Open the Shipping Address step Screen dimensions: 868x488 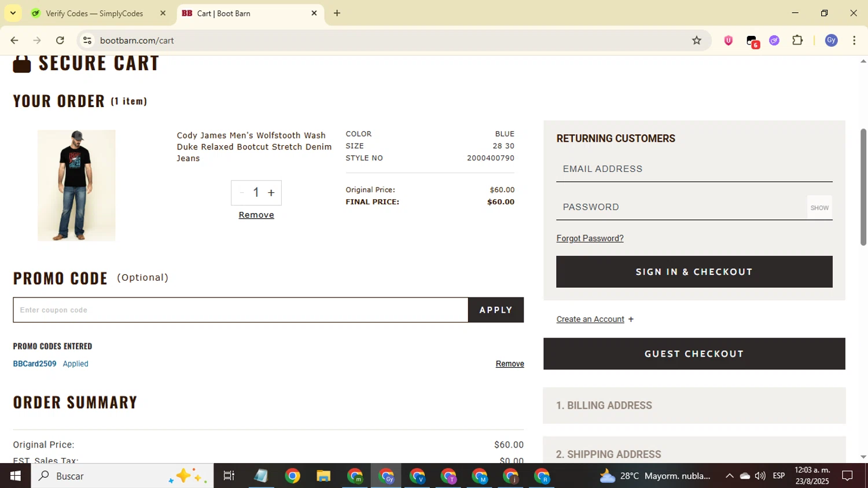tap(694, 450)
